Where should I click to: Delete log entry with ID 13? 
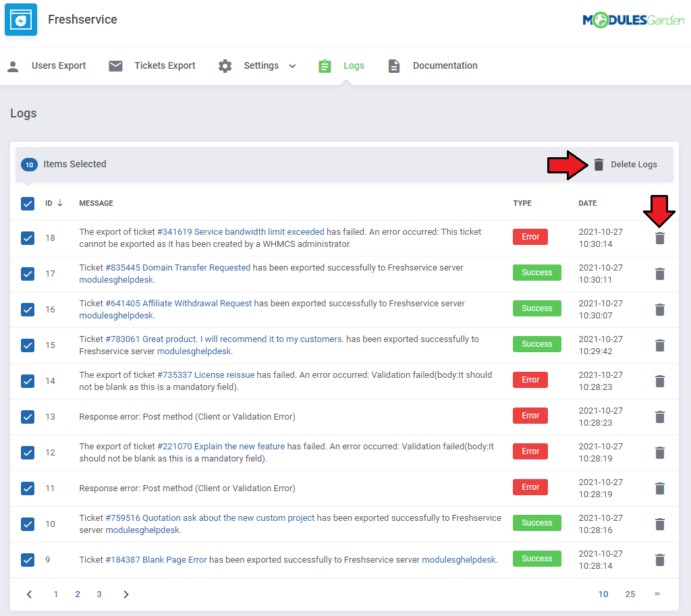pos(660,416)
